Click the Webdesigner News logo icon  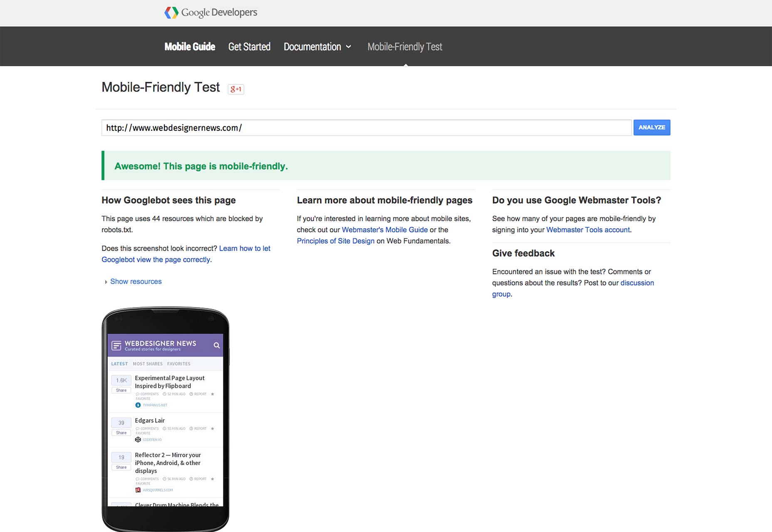116,345
